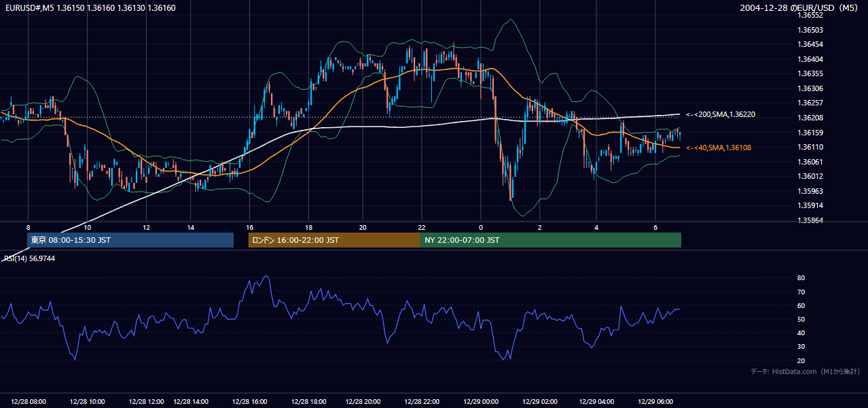Click hour 0 on the price chart axis
The width and height of the screenshot is (868, 408).
tap(480, 227)
